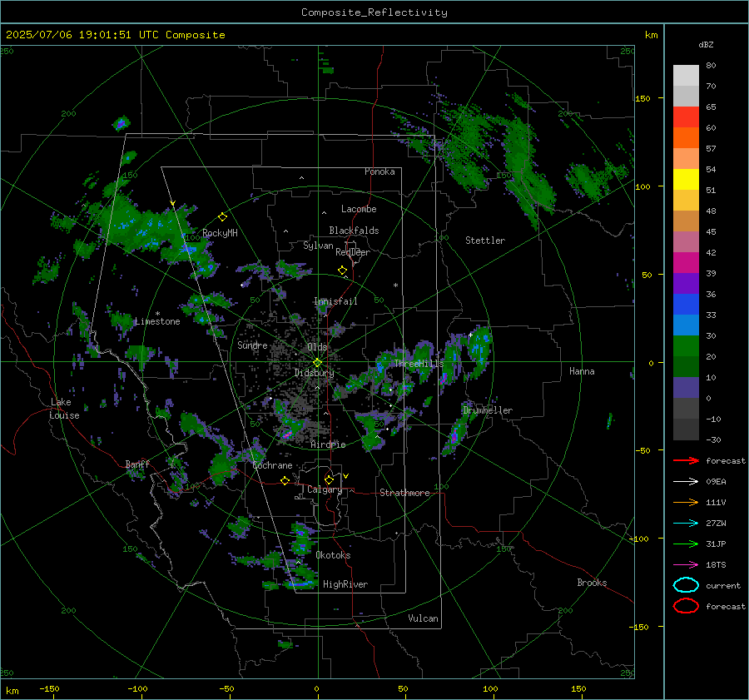Click the 18TS legend label
The image size is (749, 700).
click(716, 565)
